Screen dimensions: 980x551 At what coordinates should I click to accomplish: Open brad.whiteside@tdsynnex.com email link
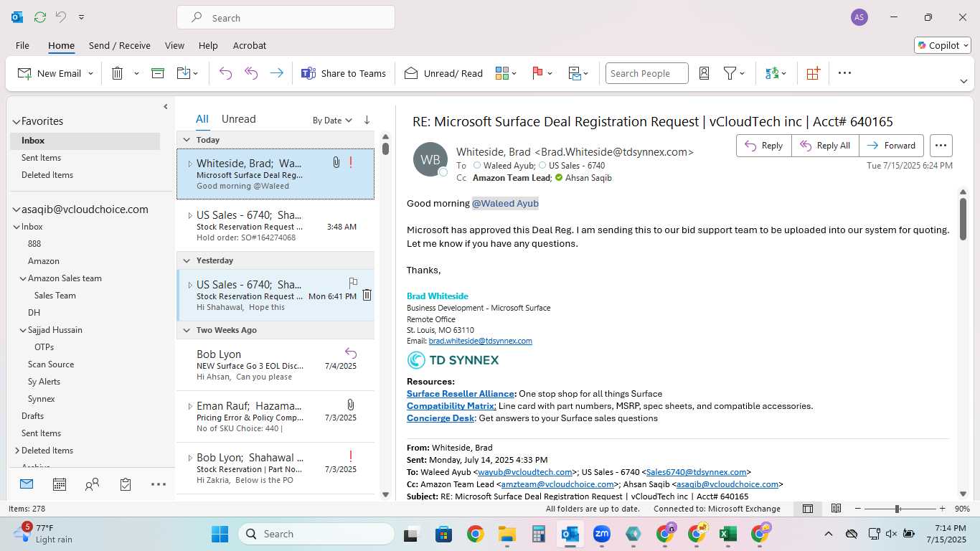[x=480, y=341]
